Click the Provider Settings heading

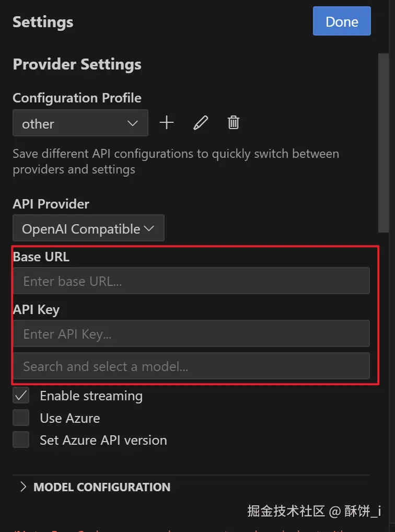click(x=77, y=64)
